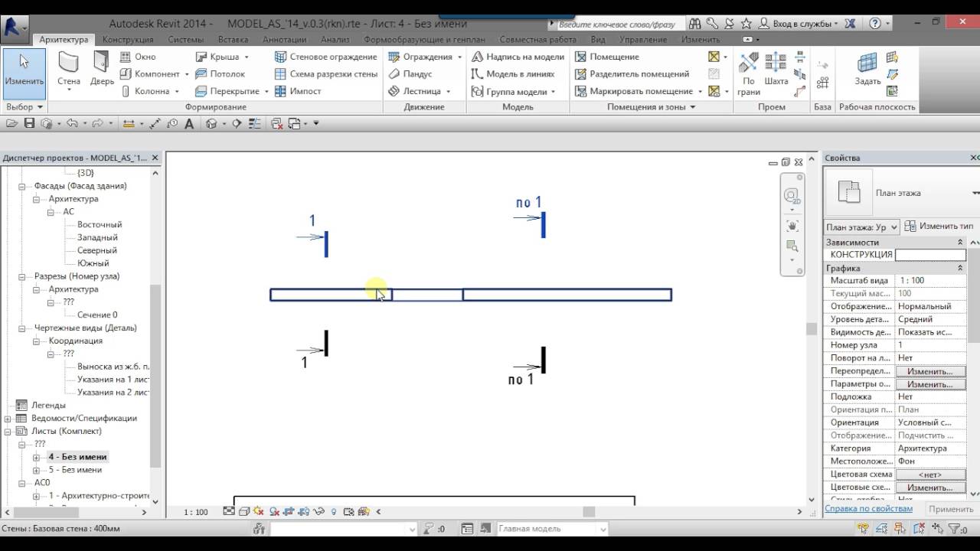Open the Перекрытие floor dropdown

point(266,91)
